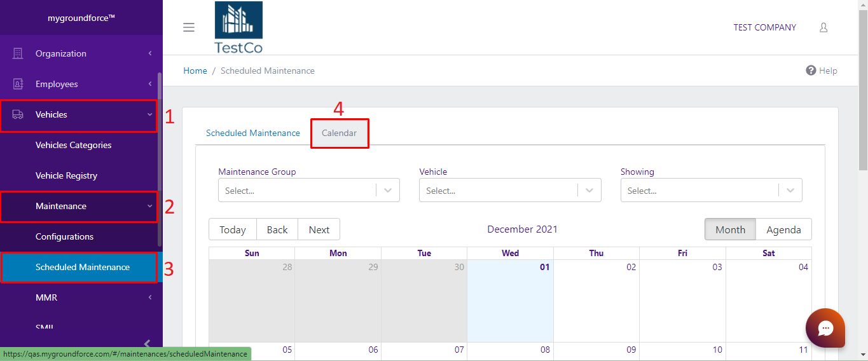Viewport: 868px width, 361px height.
Task: Expand the MMR submenu chevron
Action: click(150, 297)
